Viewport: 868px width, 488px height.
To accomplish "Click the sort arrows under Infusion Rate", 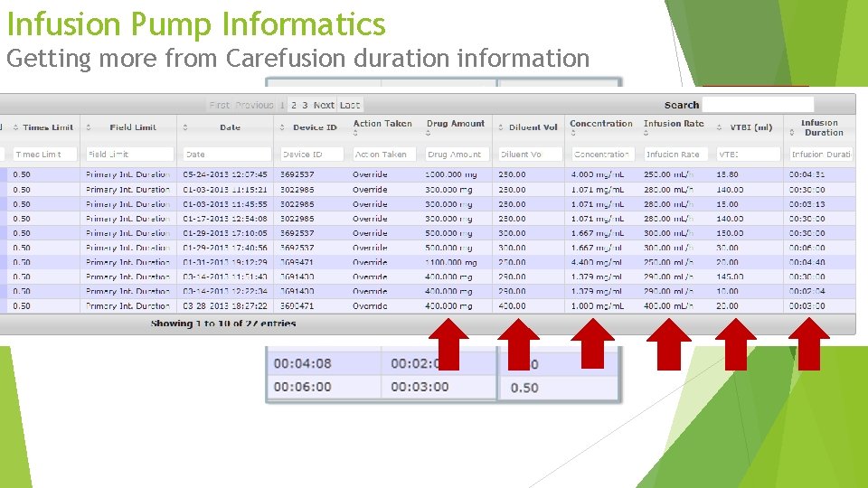I will pyautogui.click(x=646, y=133).
